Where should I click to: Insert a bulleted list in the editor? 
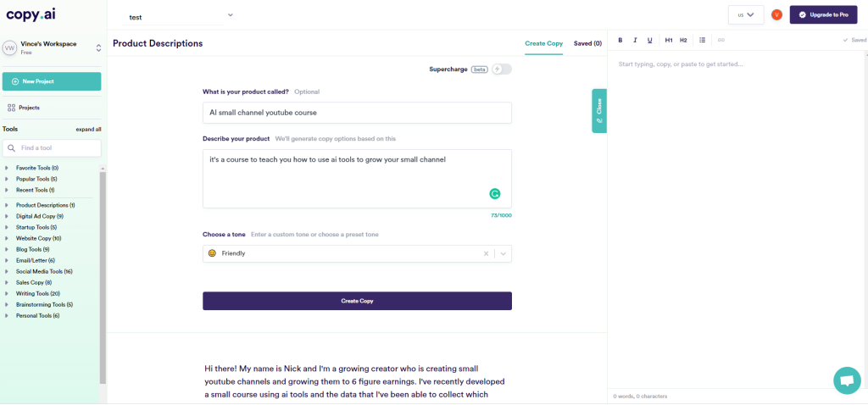pyautogui.click(x=702, y=40)
